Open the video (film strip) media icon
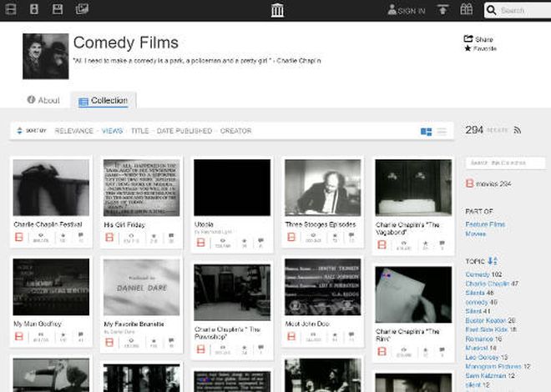Image resolution: width=551 pixels, height=392 pixels. tap(11, 9)
